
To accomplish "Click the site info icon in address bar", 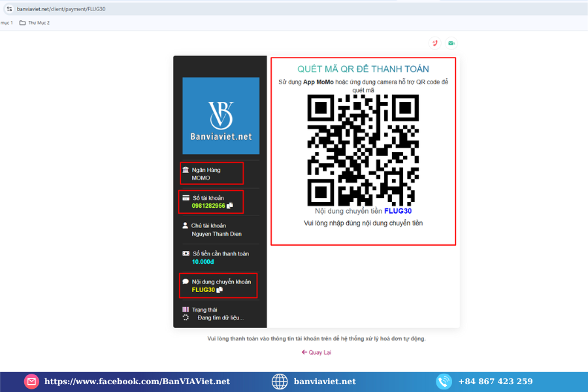I will click(x=9, y=8).
